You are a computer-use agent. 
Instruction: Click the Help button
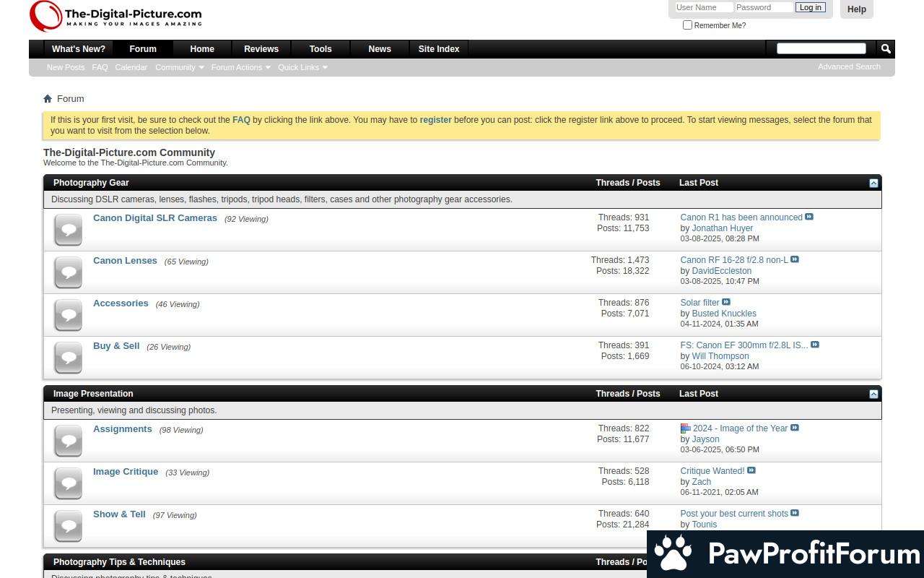857,9
